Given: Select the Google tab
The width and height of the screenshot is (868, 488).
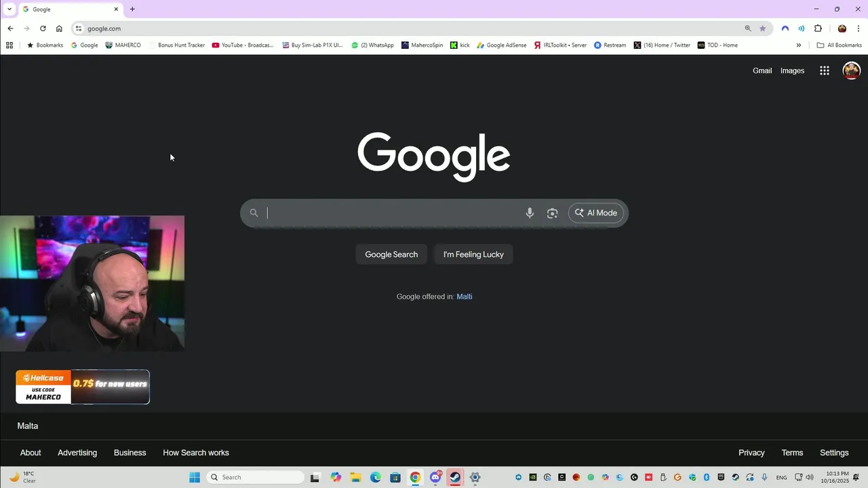Looking at the screenshot, I should 71,9.
